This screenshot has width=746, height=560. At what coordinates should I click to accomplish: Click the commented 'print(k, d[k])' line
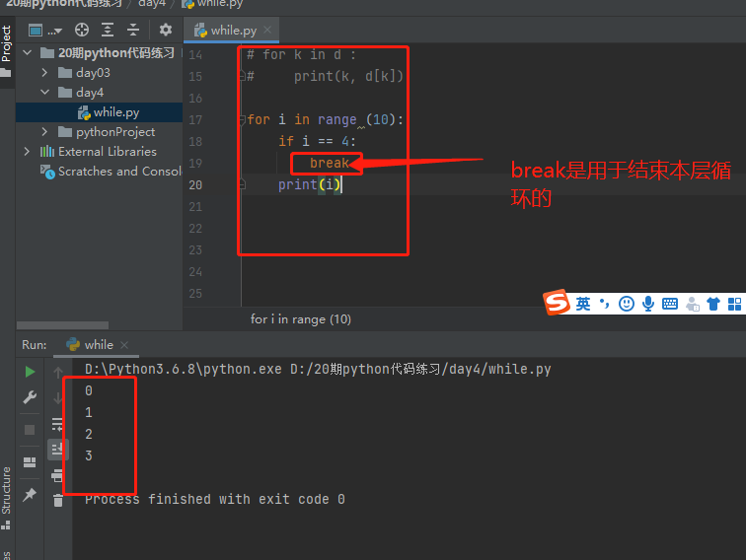(x=348, y=76)
